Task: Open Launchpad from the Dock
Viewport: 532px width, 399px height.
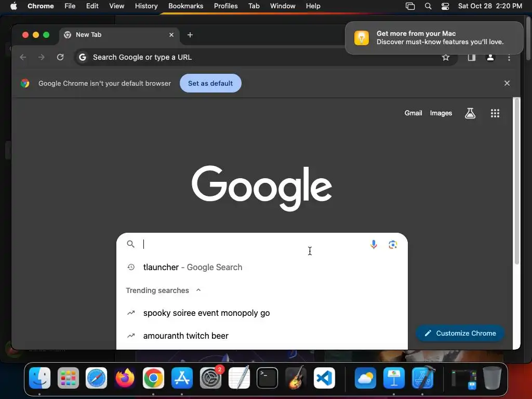Action: pyautogui.click(x=68, y=378)
